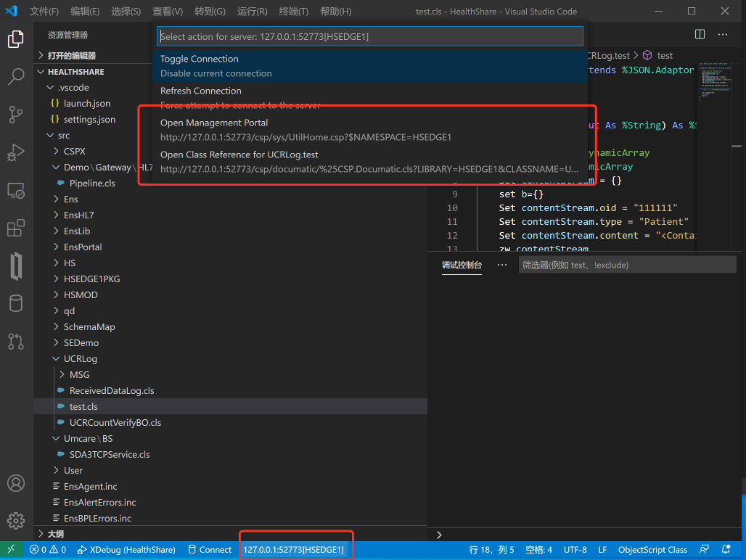Go to line via 行 18, 列 5
The height and width of the screenshot is (560, 746).
[x=491, y=550]
